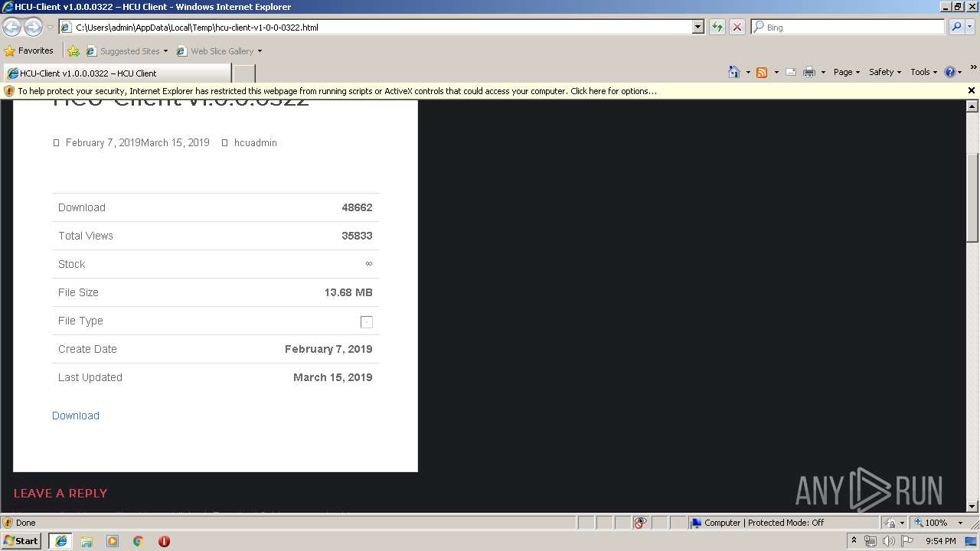This screenshot has height=551, width=980.
Task: Open the Web Slice Gallery menu
Action: (x=219, y=51)
